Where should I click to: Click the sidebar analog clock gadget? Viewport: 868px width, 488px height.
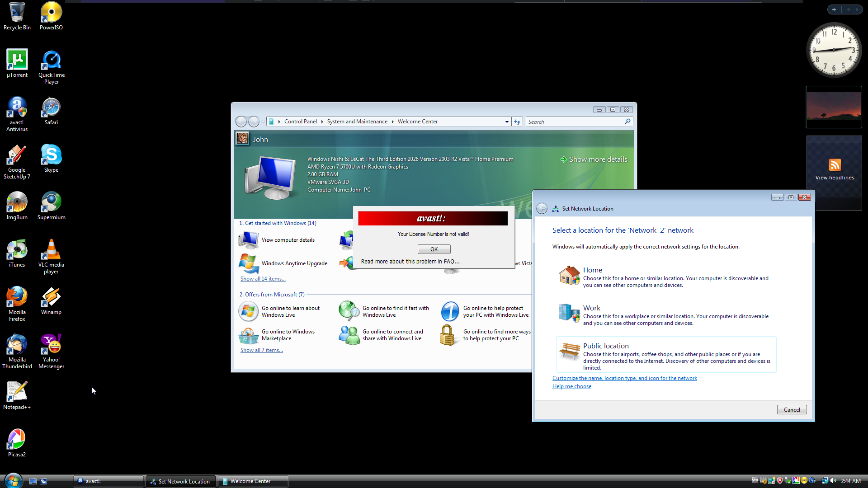(834, 50)
